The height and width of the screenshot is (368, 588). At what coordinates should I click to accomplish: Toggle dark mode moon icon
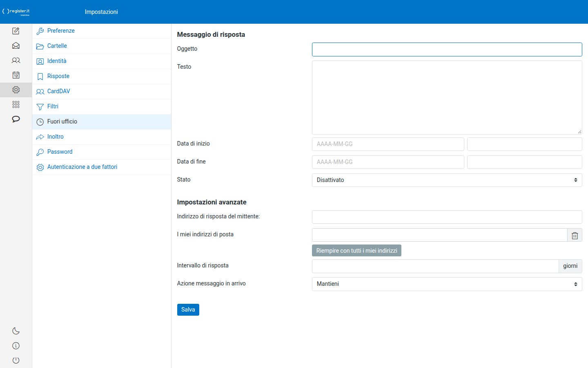tap(16, 331)
